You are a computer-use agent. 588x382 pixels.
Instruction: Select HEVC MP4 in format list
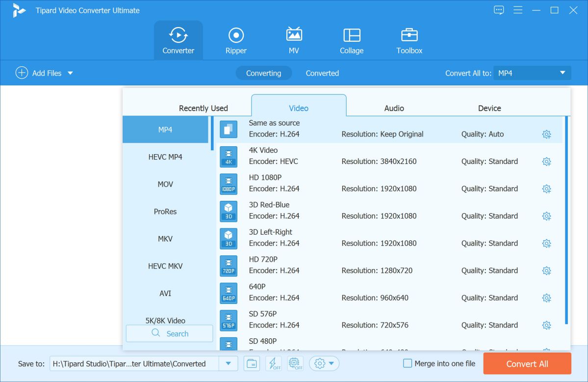pos(165,157)
